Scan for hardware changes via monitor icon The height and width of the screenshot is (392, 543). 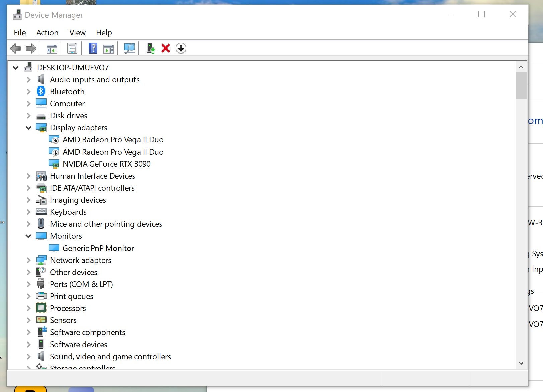pyautogui.click(x=129, y=48)
